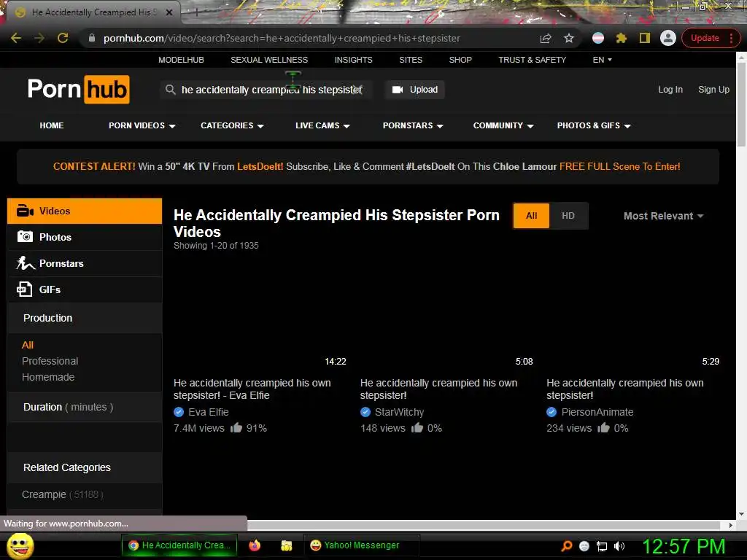
Task: Click the magnifier icon in site search
Action: click(x=170, y=90)
